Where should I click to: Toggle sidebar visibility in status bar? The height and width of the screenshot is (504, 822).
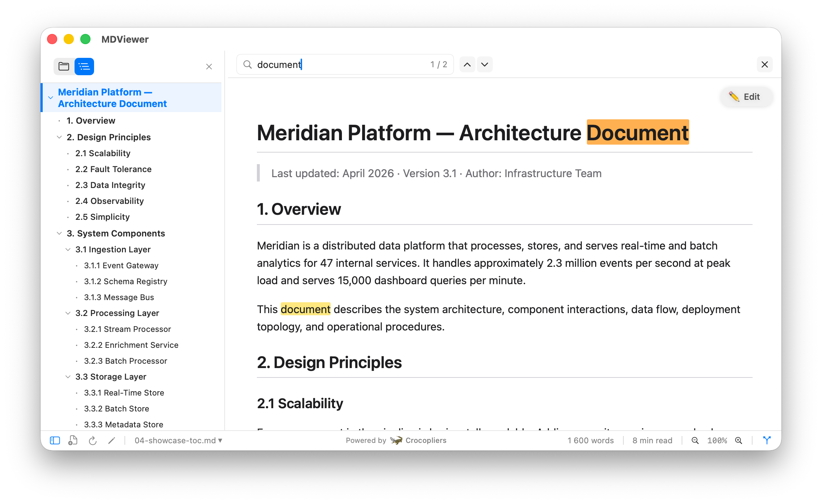[55, 440]
